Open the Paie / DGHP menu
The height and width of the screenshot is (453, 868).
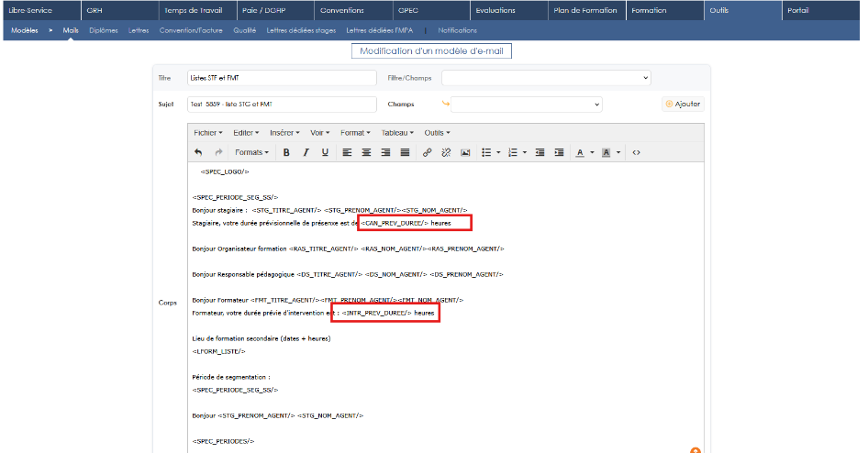[275, 10]
